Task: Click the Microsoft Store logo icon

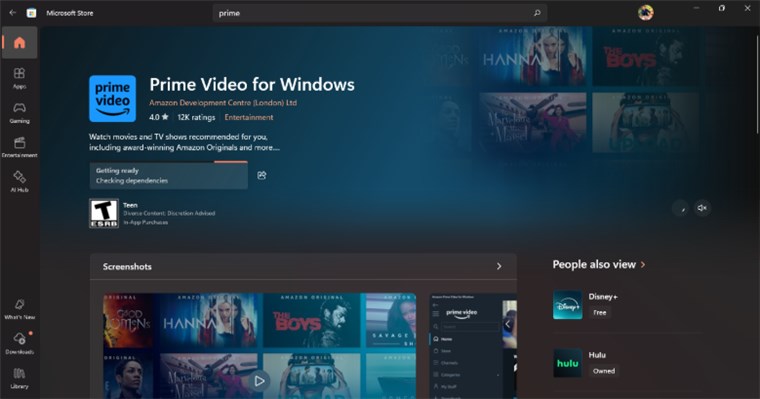Action: click(32, 13)
